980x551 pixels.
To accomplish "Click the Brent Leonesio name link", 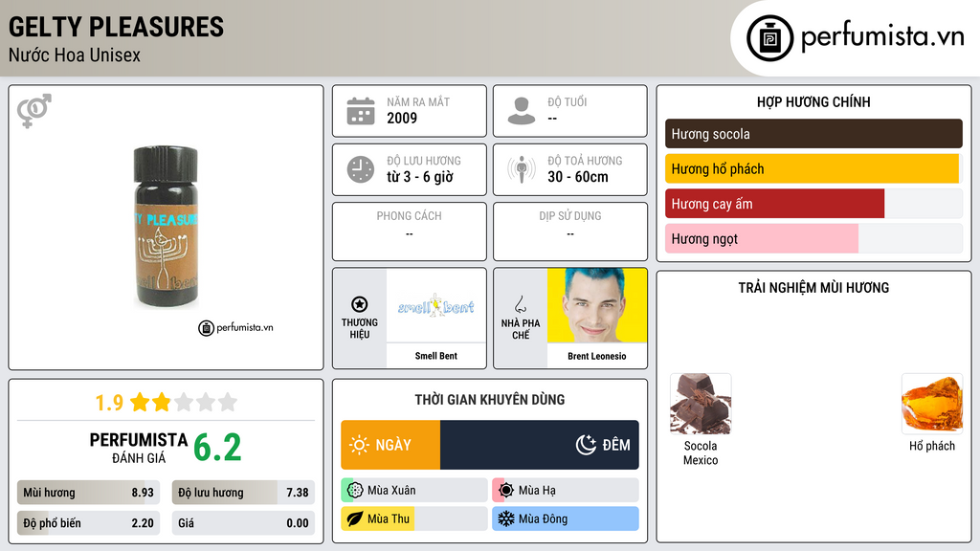I will click(x=597, y=356).
